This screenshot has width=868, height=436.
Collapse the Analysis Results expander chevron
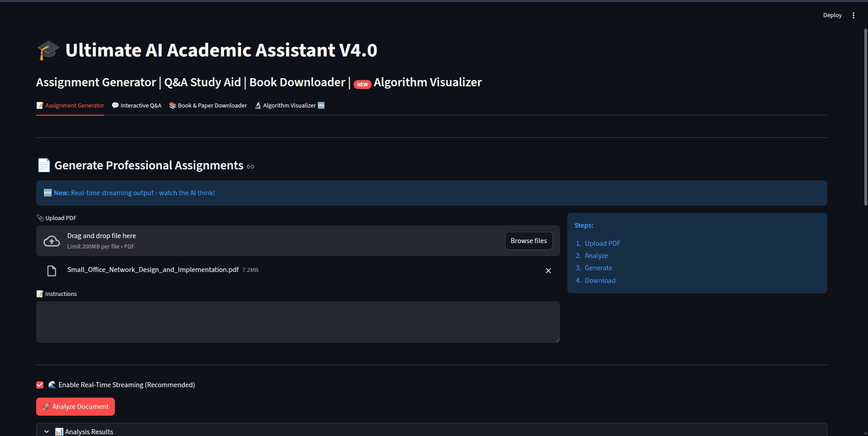pyautogui.click(x=47, y=432)
